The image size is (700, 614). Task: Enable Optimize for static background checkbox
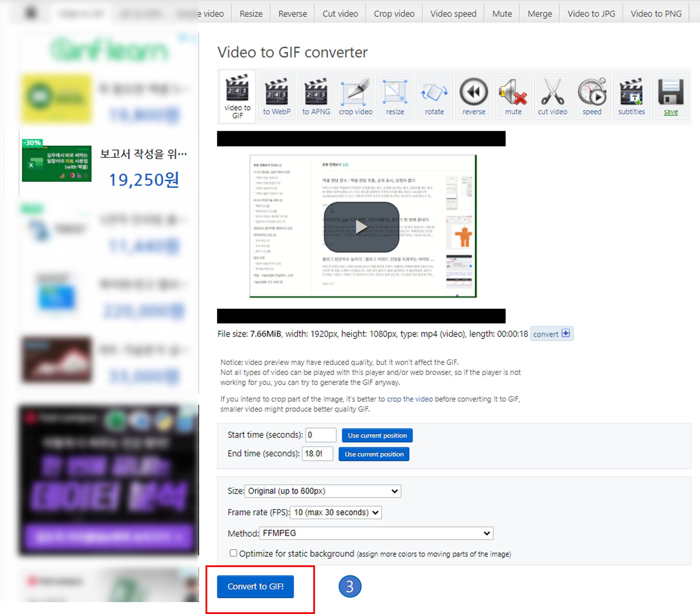(233, 553)
